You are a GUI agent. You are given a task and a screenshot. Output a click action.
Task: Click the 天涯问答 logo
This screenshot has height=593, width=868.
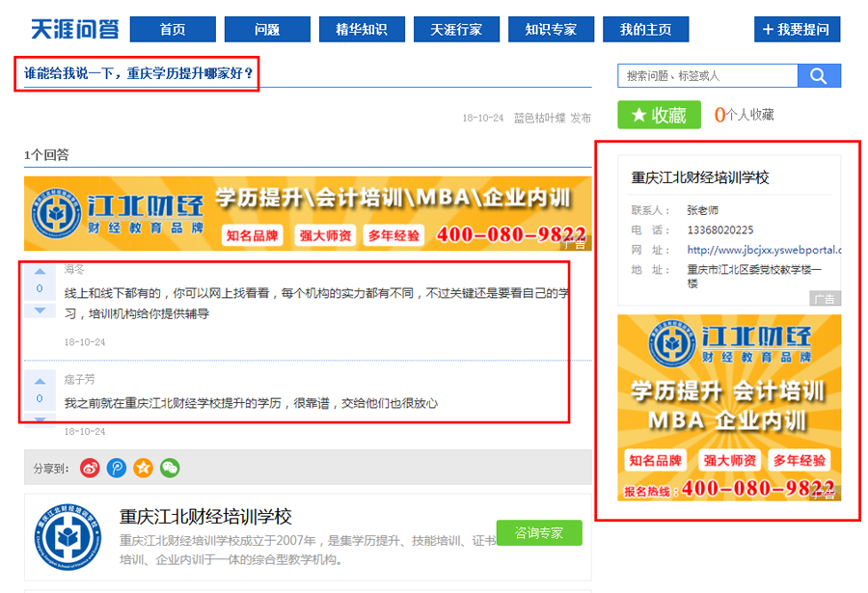(74, 29)
